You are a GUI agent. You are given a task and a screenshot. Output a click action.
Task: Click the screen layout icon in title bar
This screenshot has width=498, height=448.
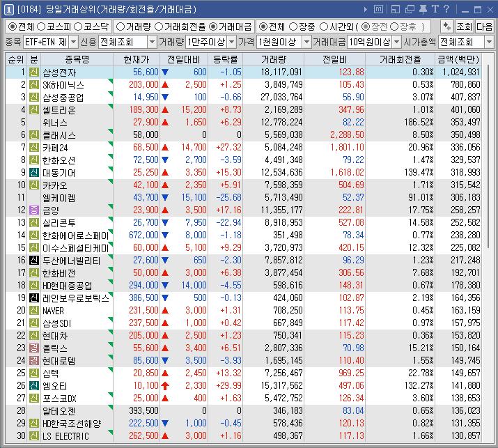tap(396, 9)
